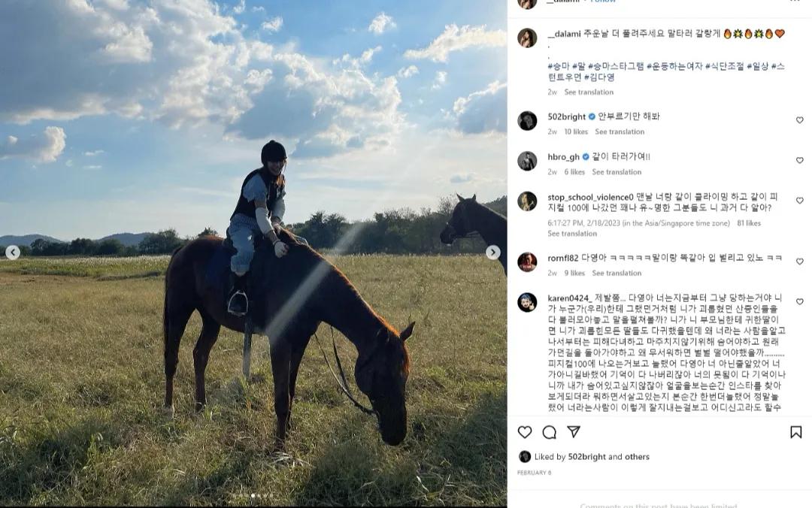Share post via paper plane icon
The height and width of the screenshot is (508, 812).
click(x=573, y=431)
